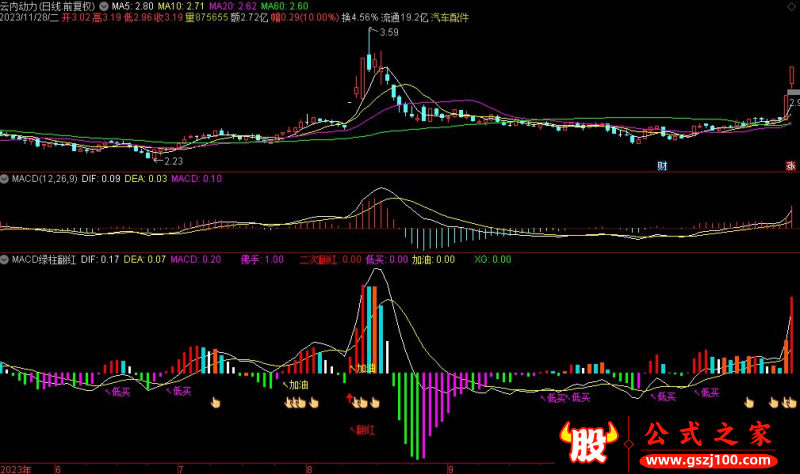Jump to month 8 on time axis
800x474 pixels.
(x=309, y=469)
